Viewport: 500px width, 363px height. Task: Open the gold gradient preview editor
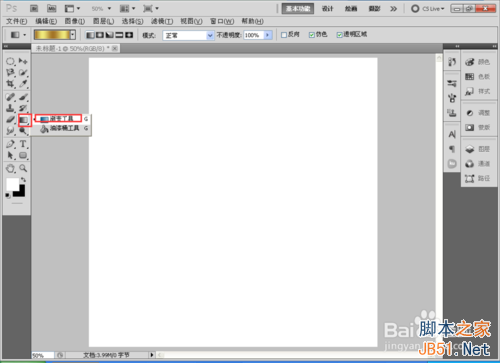(x=52, y=35)
